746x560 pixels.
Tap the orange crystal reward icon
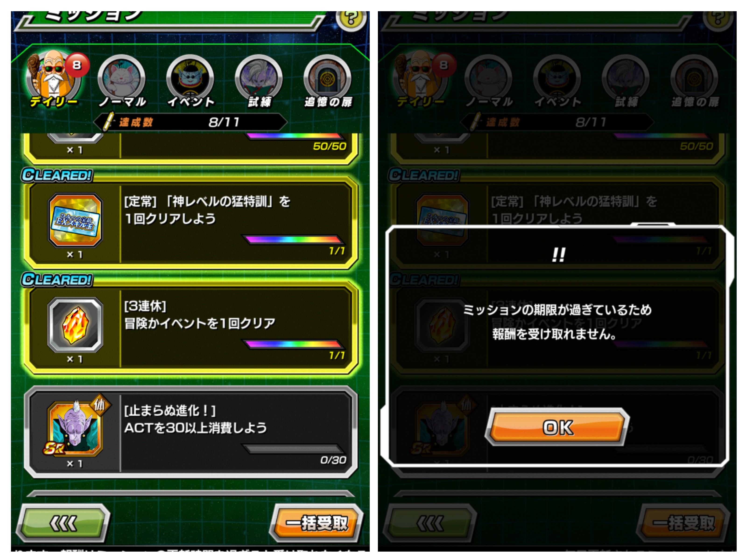coord(75,325)
